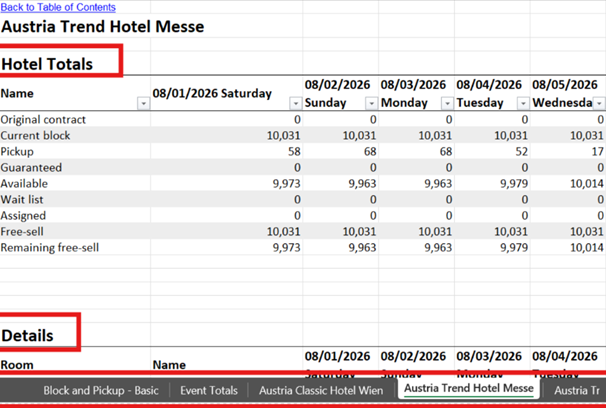Select the Original contract row label
Viewport: 606px width, 408px height.
tap(43, 120)
